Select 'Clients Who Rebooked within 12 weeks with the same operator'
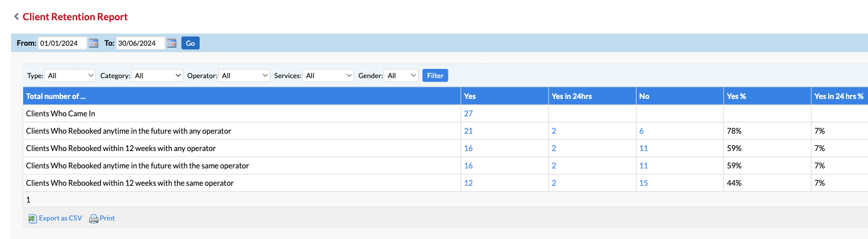 pos(130,183)
